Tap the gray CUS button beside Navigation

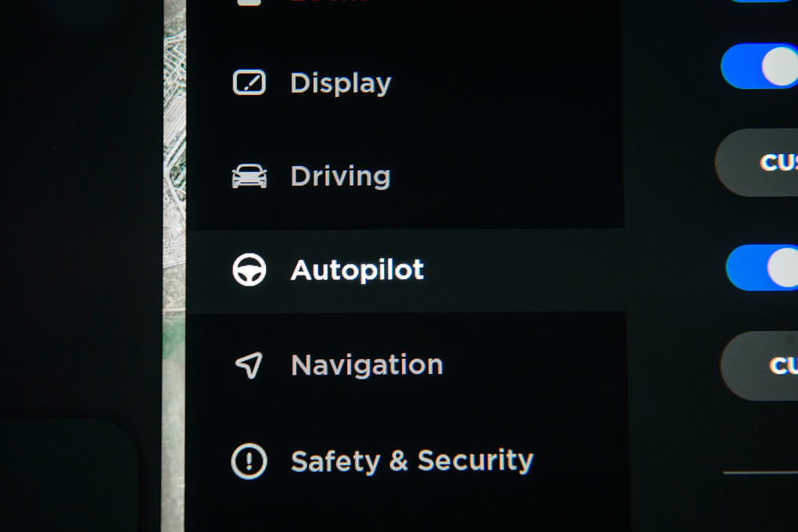(760, 365)
